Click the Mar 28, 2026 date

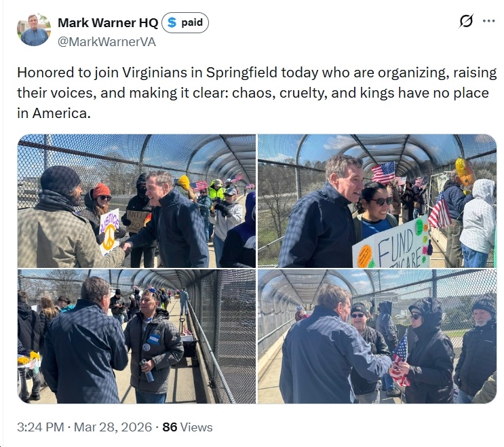[113, 427]
